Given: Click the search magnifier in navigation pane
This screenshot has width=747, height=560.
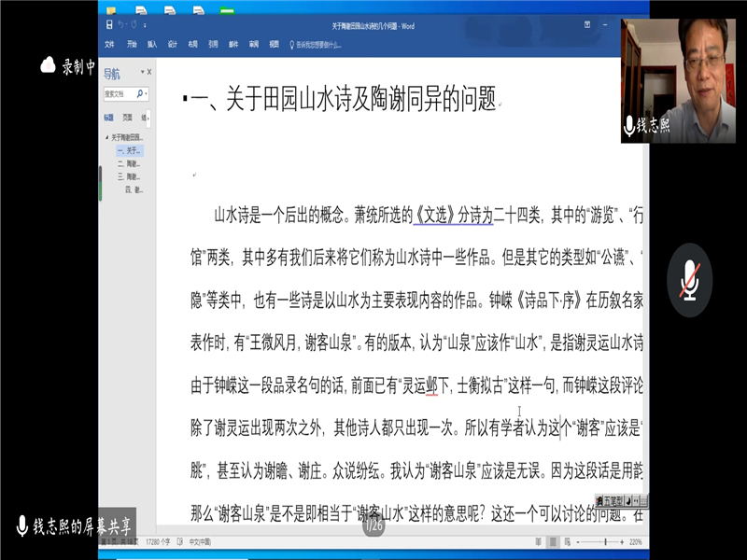Looking at the screenshot, I should click(x=141, y=93).
